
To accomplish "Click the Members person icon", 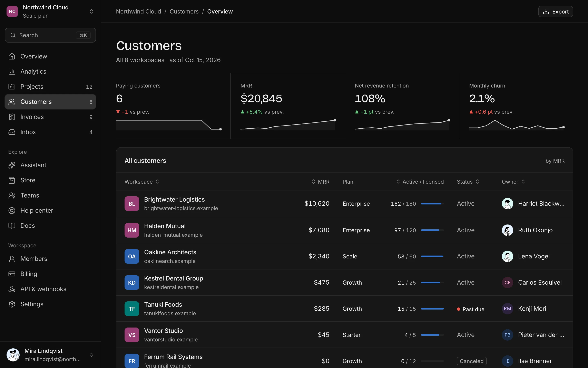I will point(12,258).
